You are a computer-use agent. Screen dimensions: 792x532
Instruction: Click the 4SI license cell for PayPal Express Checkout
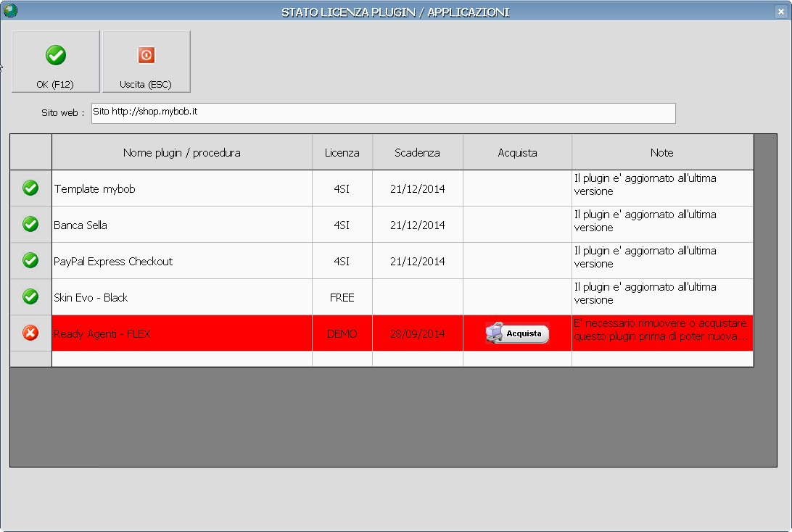click(342, 262)
